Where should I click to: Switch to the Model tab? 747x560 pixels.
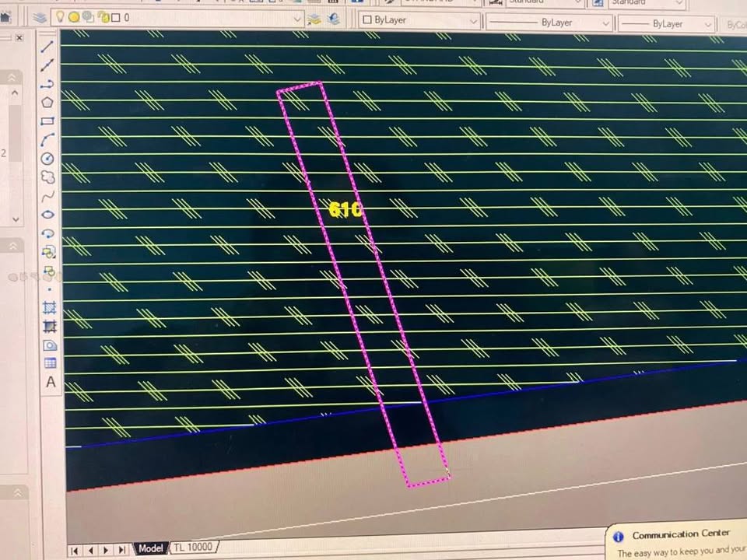(150, 548)
